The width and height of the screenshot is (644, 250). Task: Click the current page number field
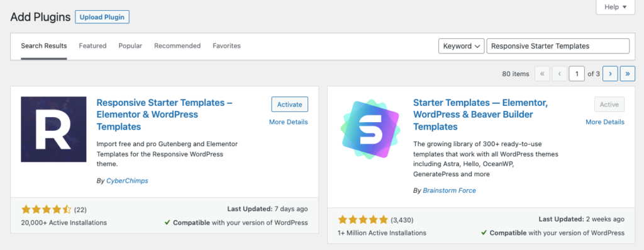tap(577, 74)
